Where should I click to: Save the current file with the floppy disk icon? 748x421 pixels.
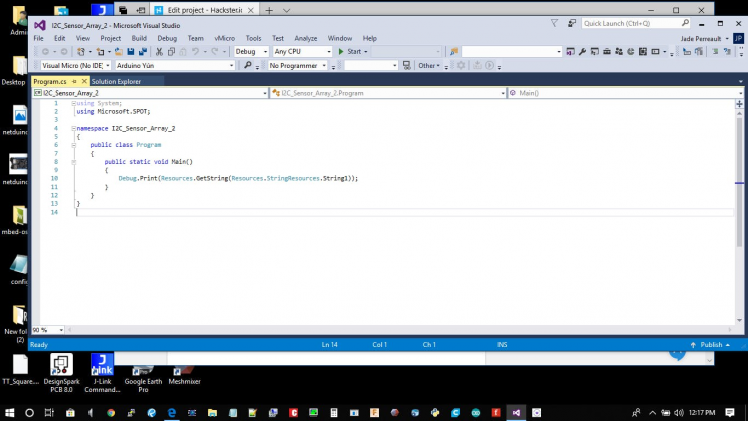130,51
